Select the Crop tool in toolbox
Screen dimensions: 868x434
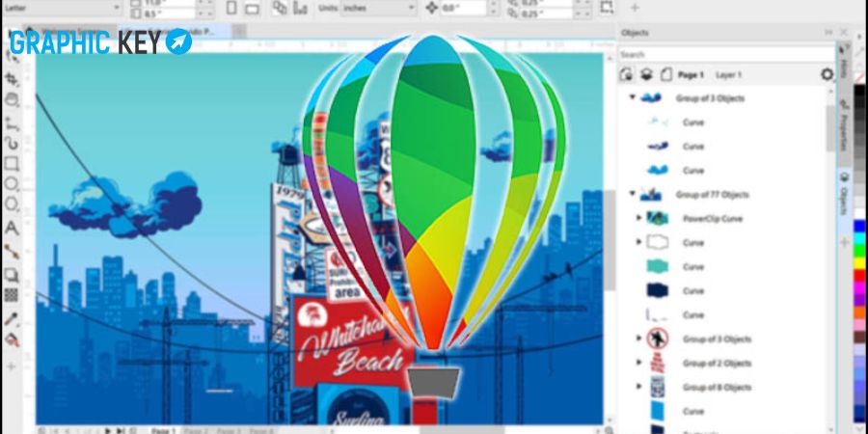[12, 79]
